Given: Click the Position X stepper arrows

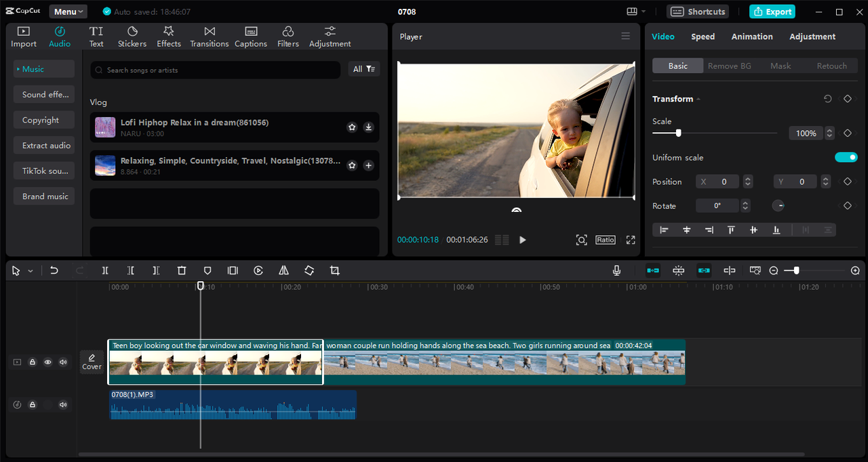Looking at the screenshot, I should (x=747, y=182).
